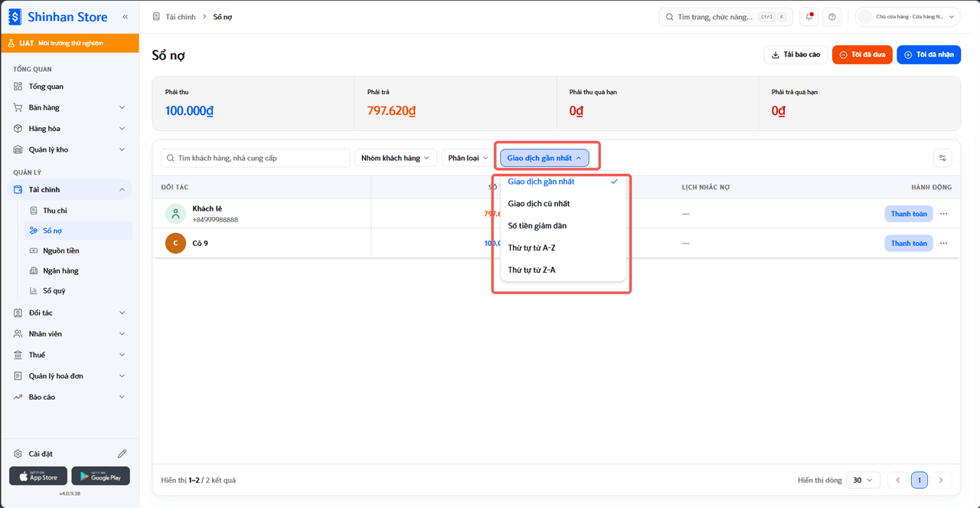Click Thanh toán for Cô 9
This screenshot has height=508, width=980.
click(x=909, y=243)
